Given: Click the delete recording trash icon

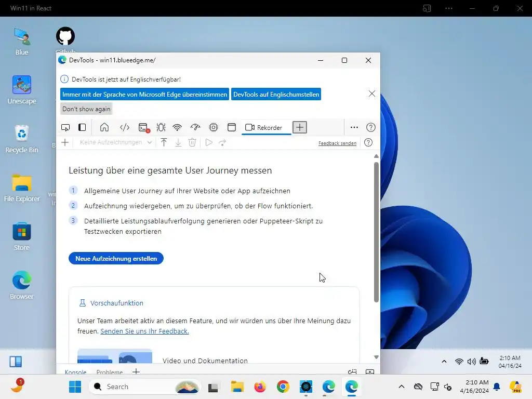Looking at the screenshot, I should click(x=192, y=142).
